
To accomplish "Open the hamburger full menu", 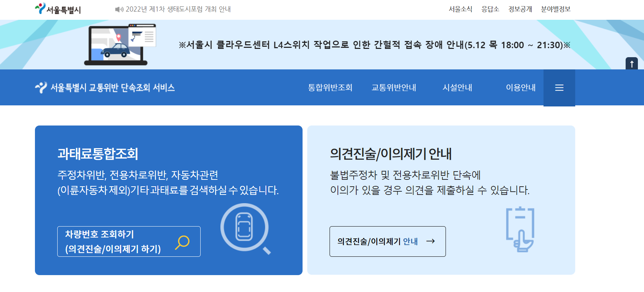I will 559,88.
